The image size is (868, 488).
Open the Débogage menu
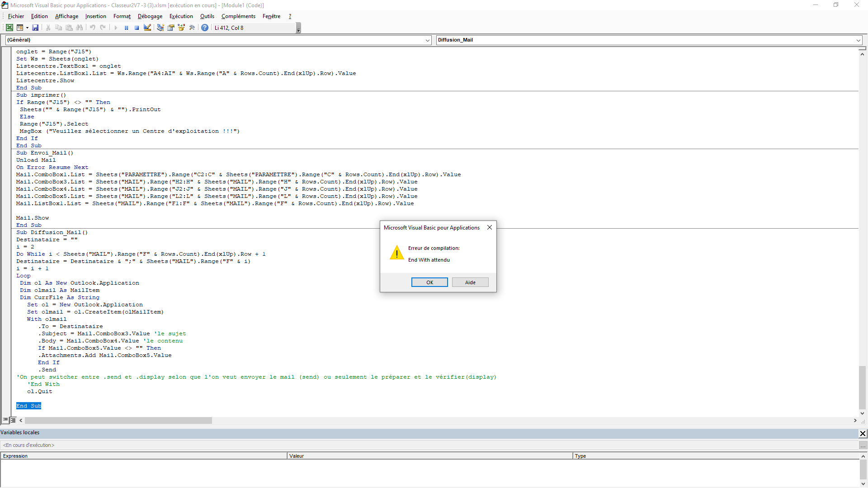(x=150, y=16)
